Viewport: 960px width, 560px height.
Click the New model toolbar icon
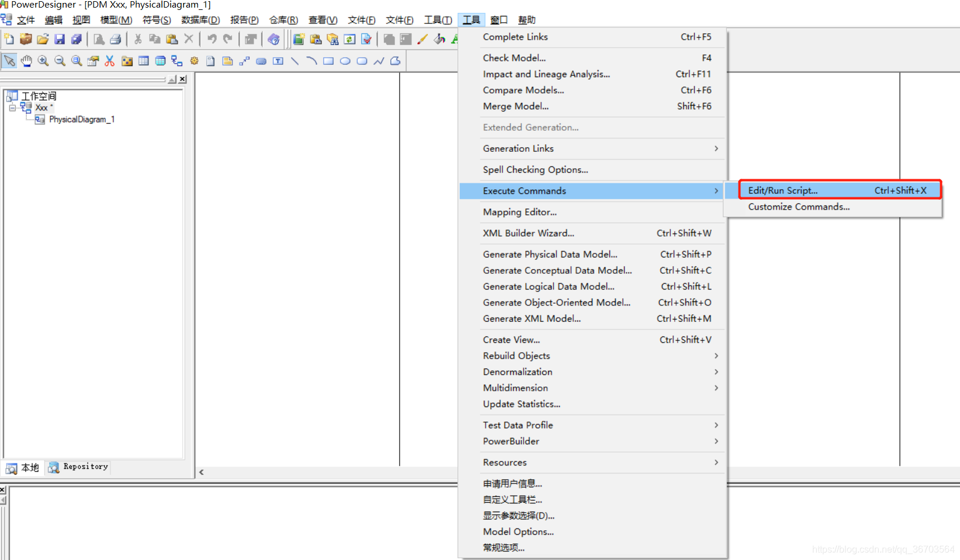click(9, 39)
